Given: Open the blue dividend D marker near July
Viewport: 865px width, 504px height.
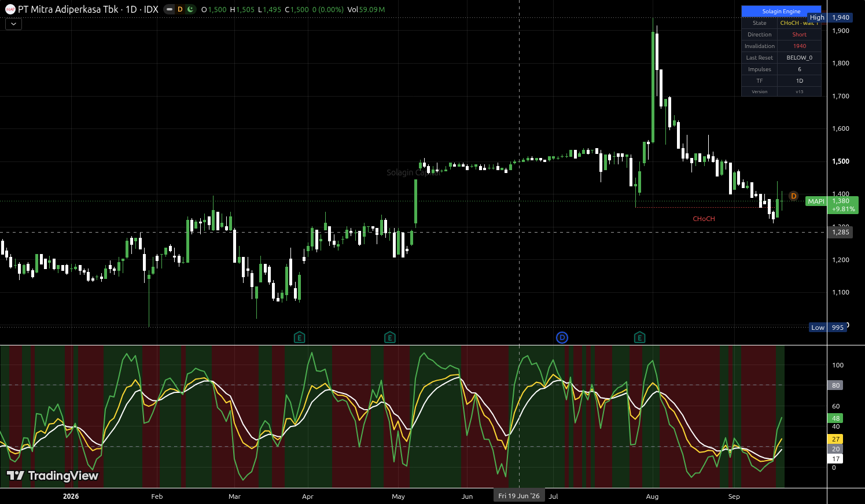Looking at the screenshot, I should pos(562,337).
